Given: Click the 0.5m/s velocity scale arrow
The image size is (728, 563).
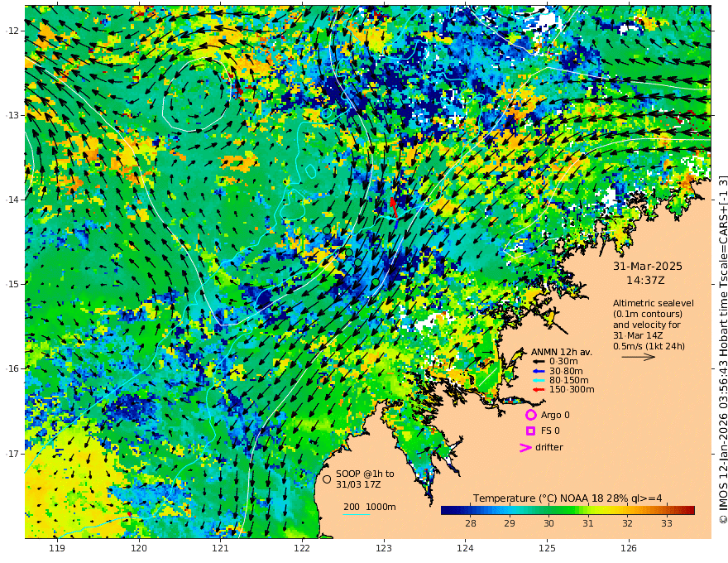Looking at the screenshot, I should [639, 357].
